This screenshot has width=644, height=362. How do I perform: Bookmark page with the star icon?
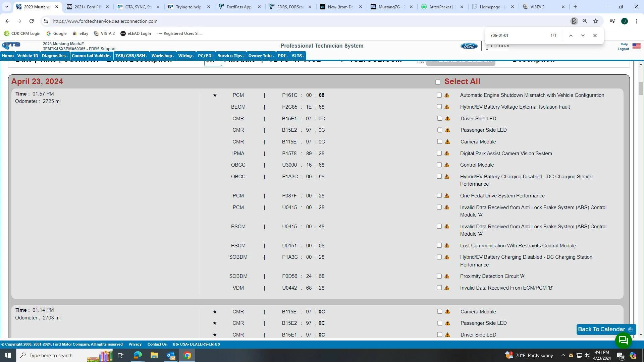596,21
